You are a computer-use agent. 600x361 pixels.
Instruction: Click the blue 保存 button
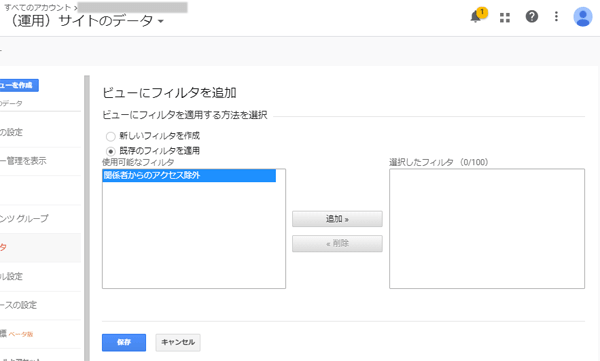coord(124,342)
